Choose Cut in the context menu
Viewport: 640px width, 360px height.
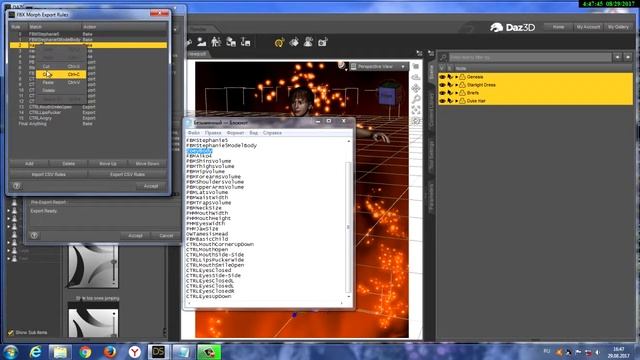61,66
